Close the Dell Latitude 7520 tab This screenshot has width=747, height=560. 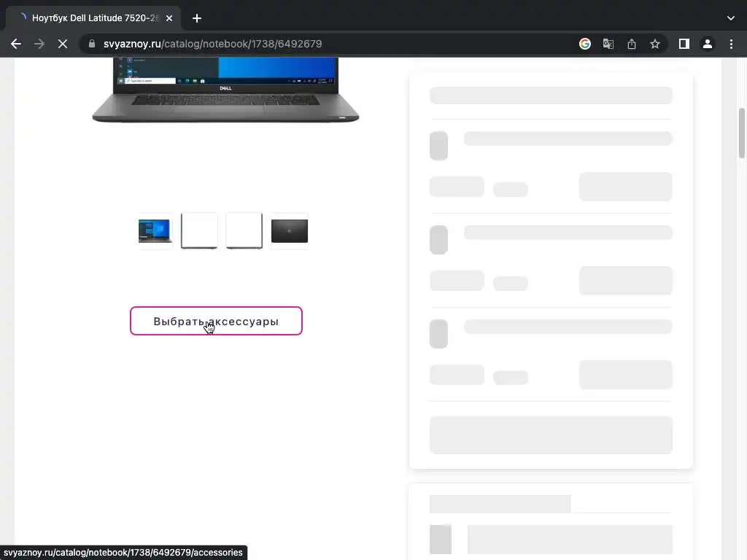coord(169,18)
